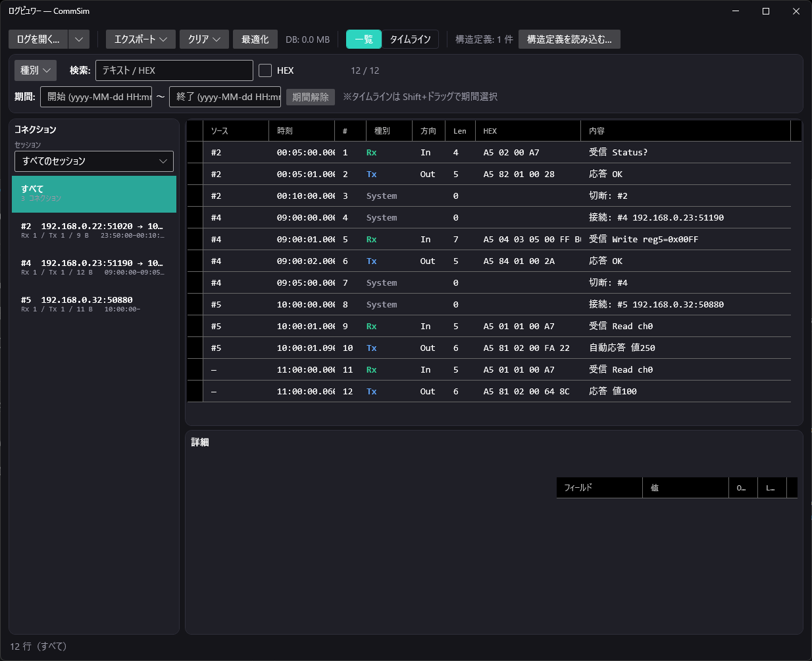The width and height of the screenshot is (812, 661).
Task: Sort by the 方向 column header
Action: (x=428, y=131)
